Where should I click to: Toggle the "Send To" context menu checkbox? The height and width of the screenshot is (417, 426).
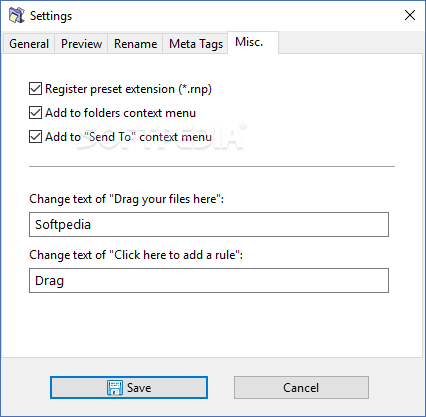tap(35, 137)
